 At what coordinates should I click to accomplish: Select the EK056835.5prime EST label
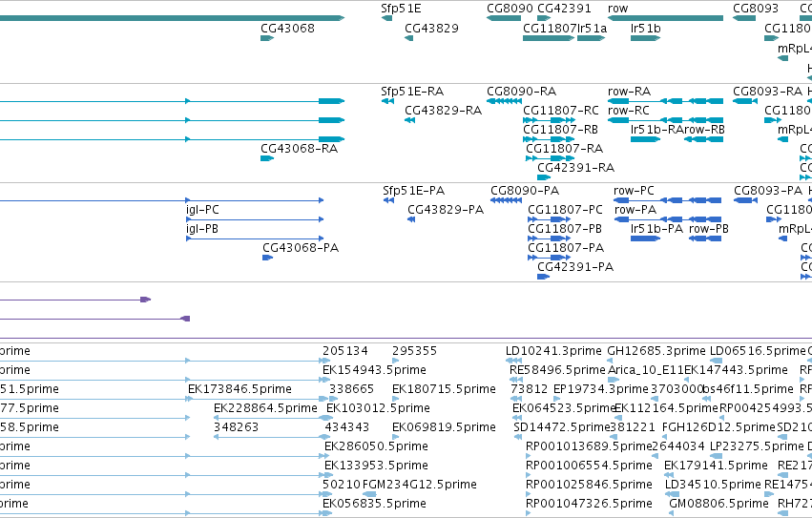pos(374,505)
